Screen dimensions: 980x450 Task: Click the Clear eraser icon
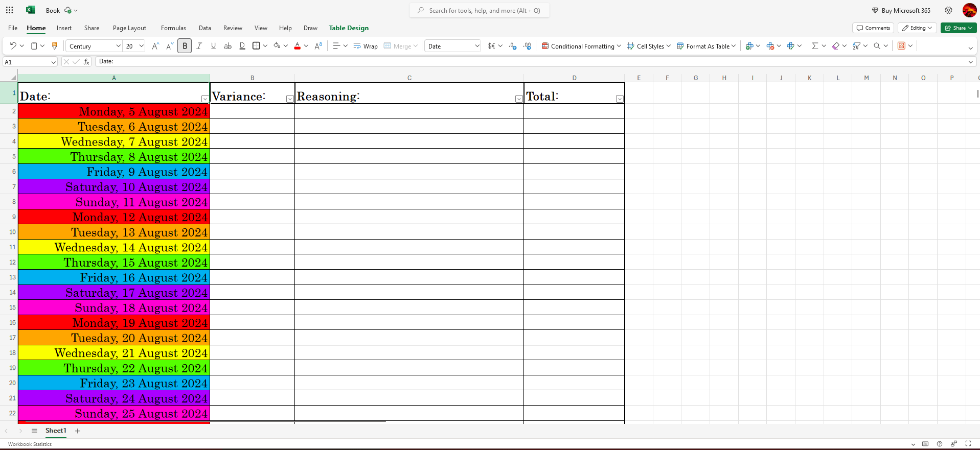click(836, 46)
